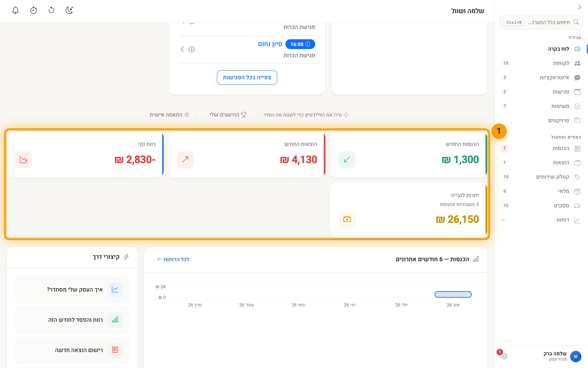Open איך העסק שלי מסתדר shortcut
This screenshot has height=368, width=588.
[72, 290]
